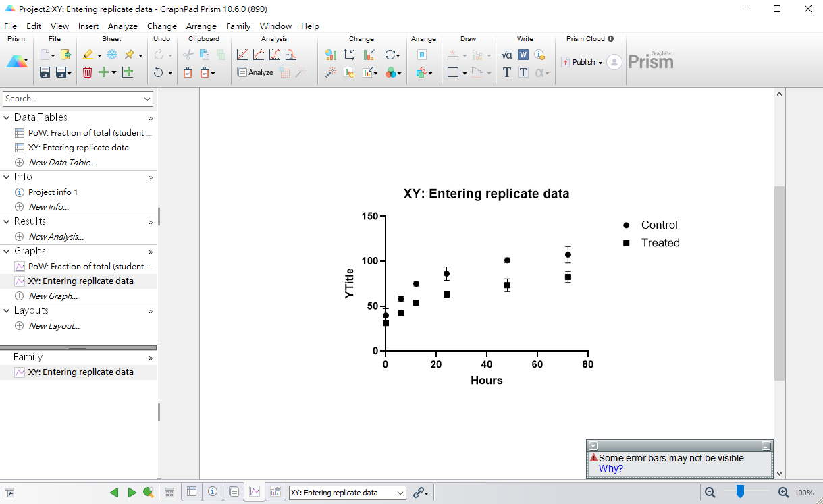
Task: Click the Paste clipboard icon
Action: point(188,72)
